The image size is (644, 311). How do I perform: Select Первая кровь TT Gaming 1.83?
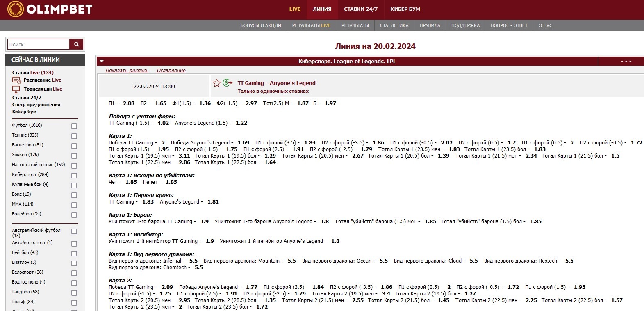[148, 202]
